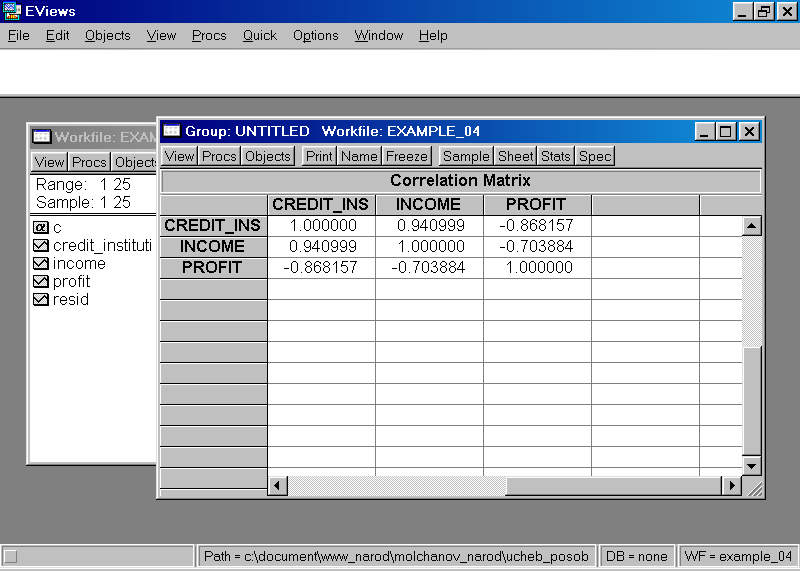This screenshot has height=571, width=800.
Task: Select cell 0.940999 in the INCOME row
Action: coord(321,246)
